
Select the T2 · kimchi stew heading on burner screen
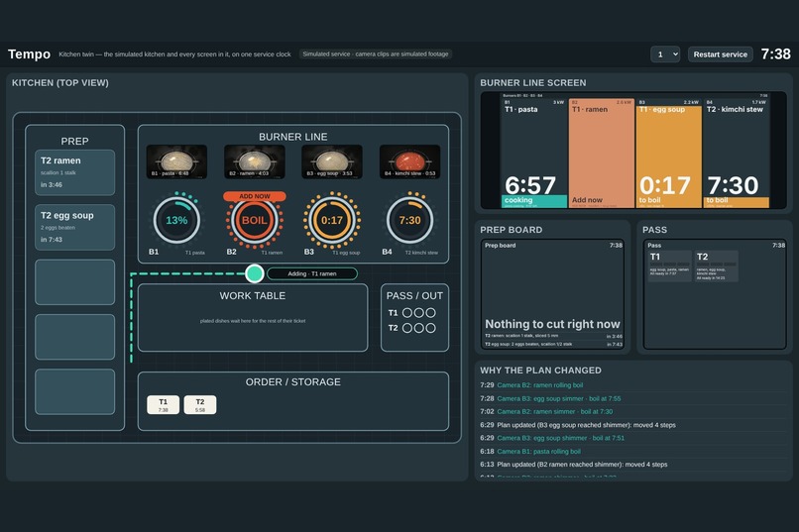pyautogui.click(x=735, y=109)
